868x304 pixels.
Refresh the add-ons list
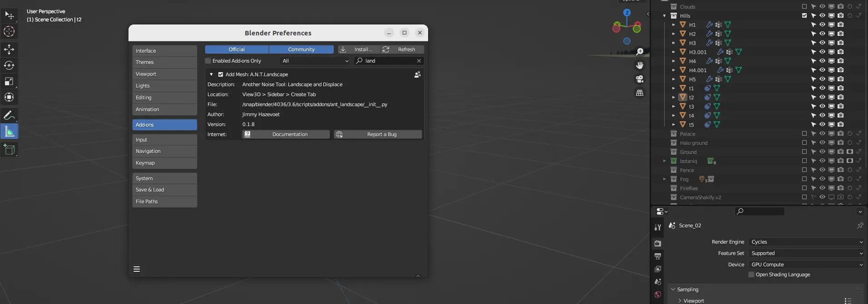[x=402, y=49]
